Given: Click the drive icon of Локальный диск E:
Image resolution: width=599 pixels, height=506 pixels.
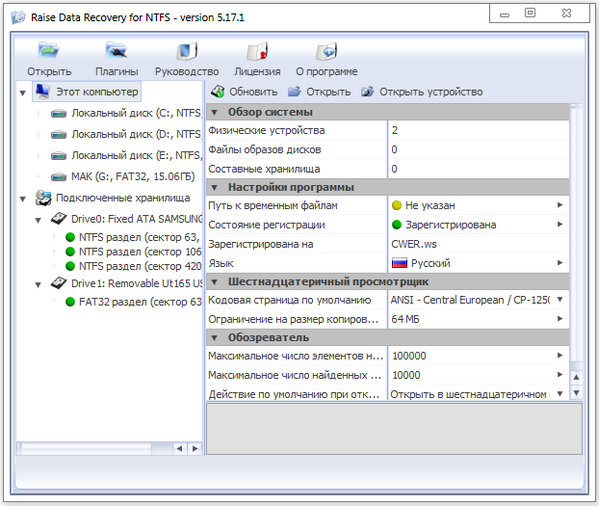Looking at the screenshot, I should click(x=58, y=156).
